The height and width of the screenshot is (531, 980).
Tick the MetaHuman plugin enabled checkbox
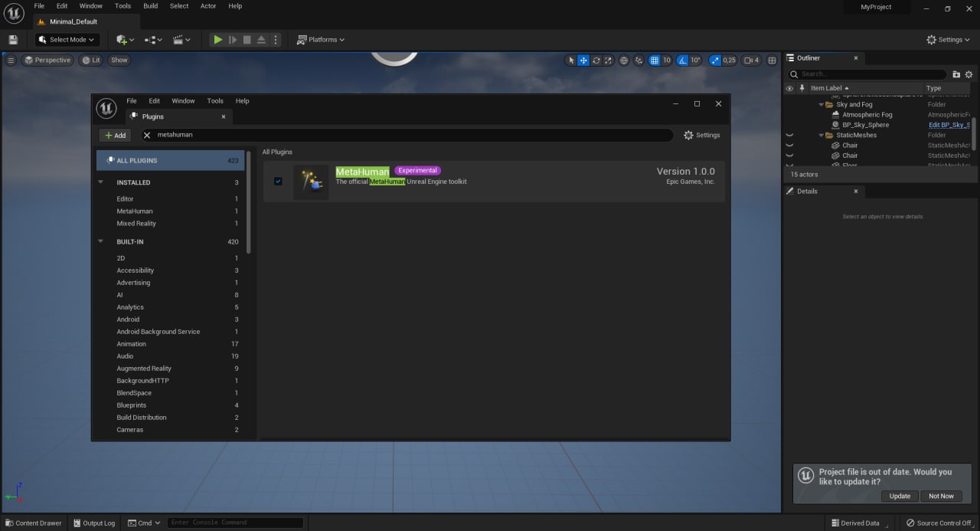tap(278, 182)
